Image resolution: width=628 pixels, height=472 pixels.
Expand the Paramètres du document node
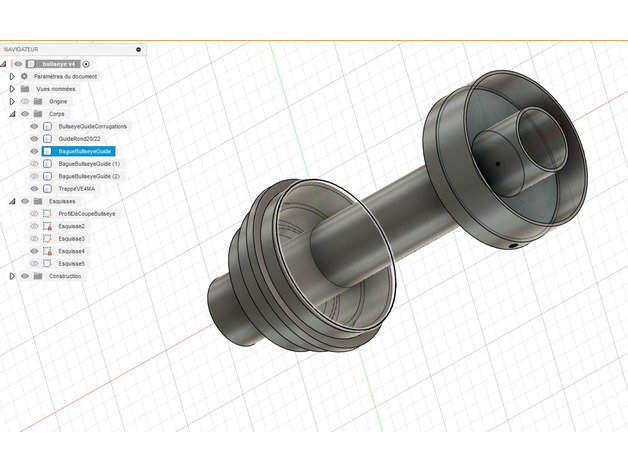point(12,76)
